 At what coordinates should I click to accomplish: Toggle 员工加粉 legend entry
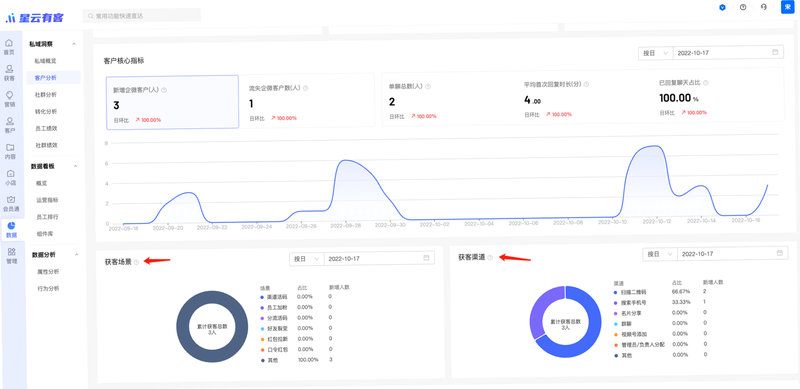click(x=274, y=307)
